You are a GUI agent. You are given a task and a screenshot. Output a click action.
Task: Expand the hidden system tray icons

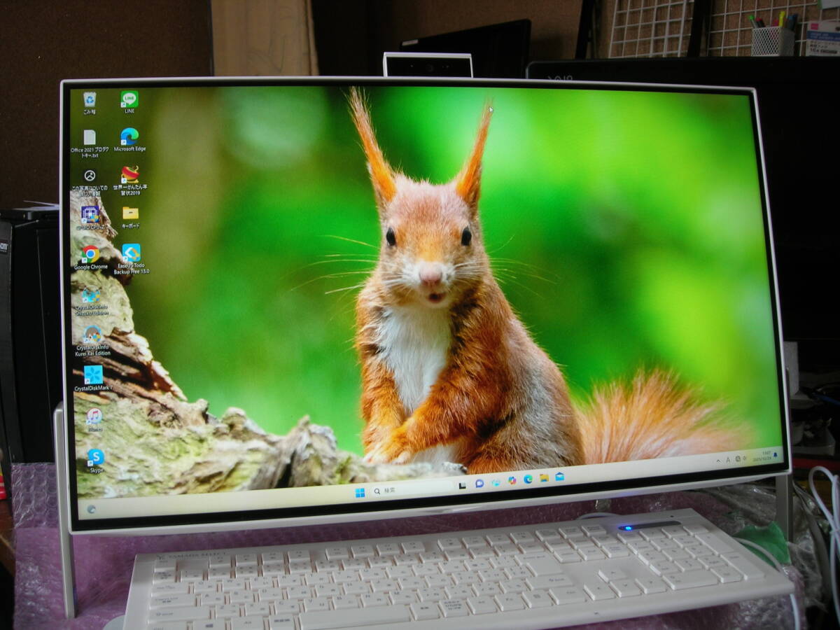[x=718, y=461]
